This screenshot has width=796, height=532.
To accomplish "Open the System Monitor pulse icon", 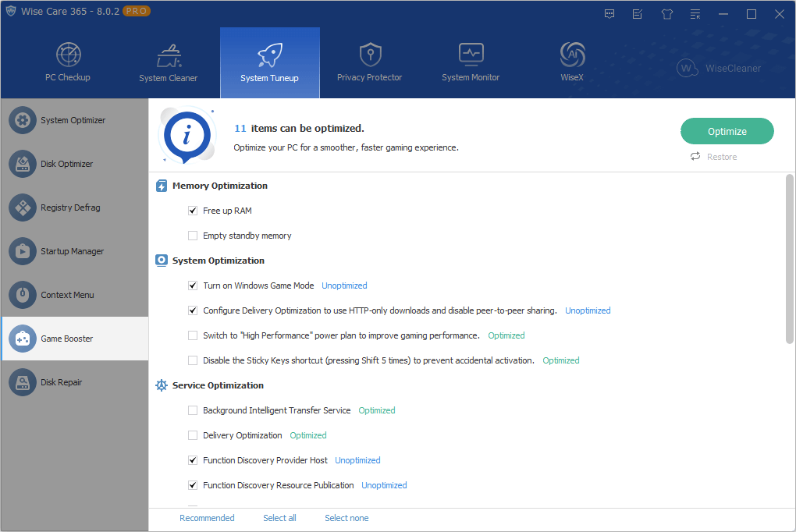I will click(x=471, y=55).
